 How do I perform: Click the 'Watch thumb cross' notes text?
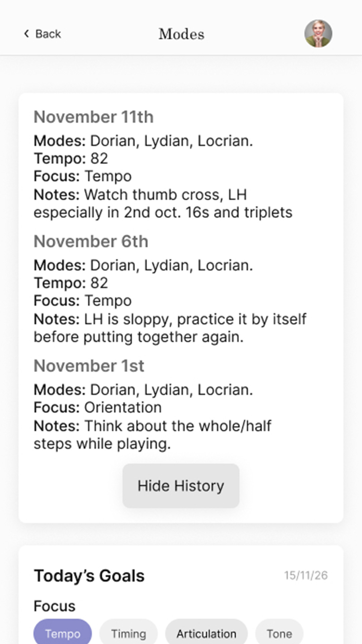pos(163,204)
